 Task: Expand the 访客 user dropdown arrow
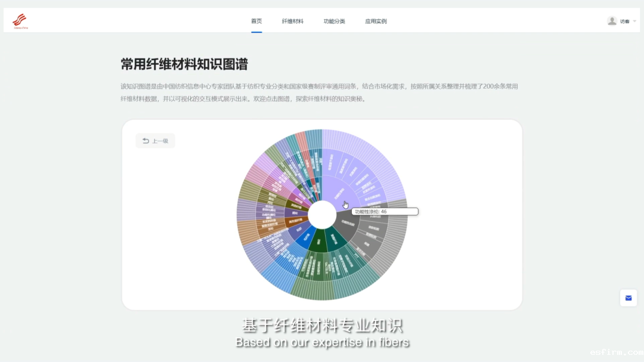click(634, 21)
